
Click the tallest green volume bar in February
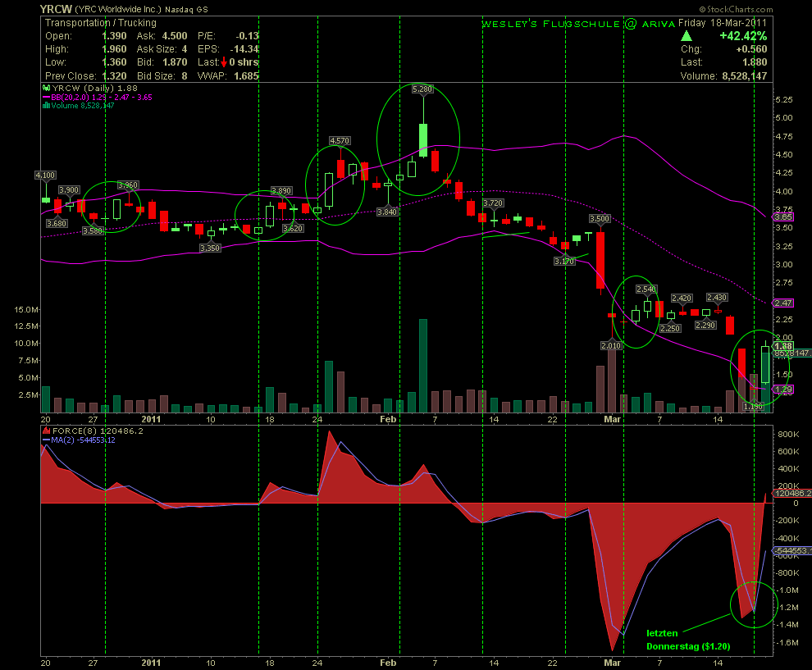pos(423,366)
